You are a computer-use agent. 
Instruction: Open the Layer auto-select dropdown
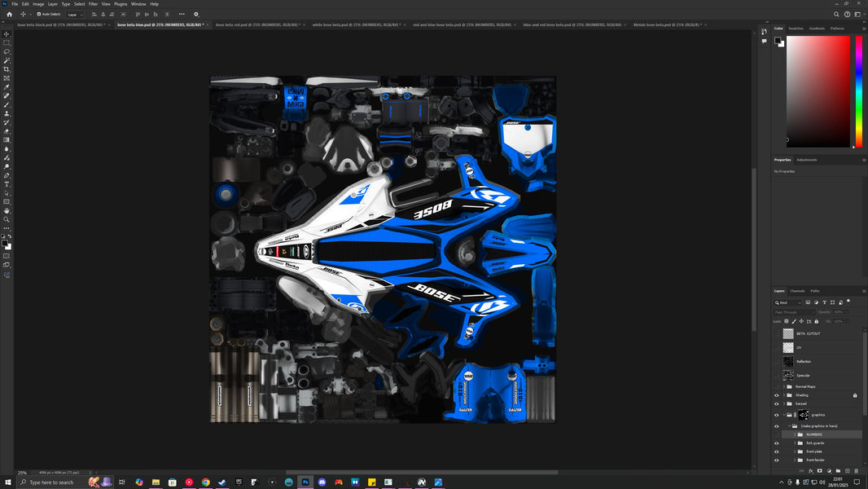click(x=75, y=15)
